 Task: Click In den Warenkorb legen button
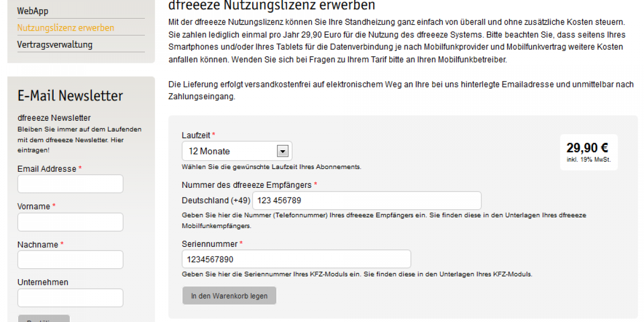229,296
